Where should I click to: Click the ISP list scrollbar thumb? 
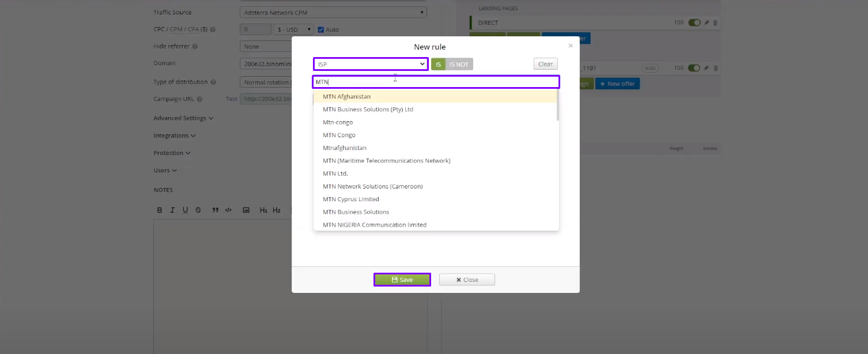point(557,105)
